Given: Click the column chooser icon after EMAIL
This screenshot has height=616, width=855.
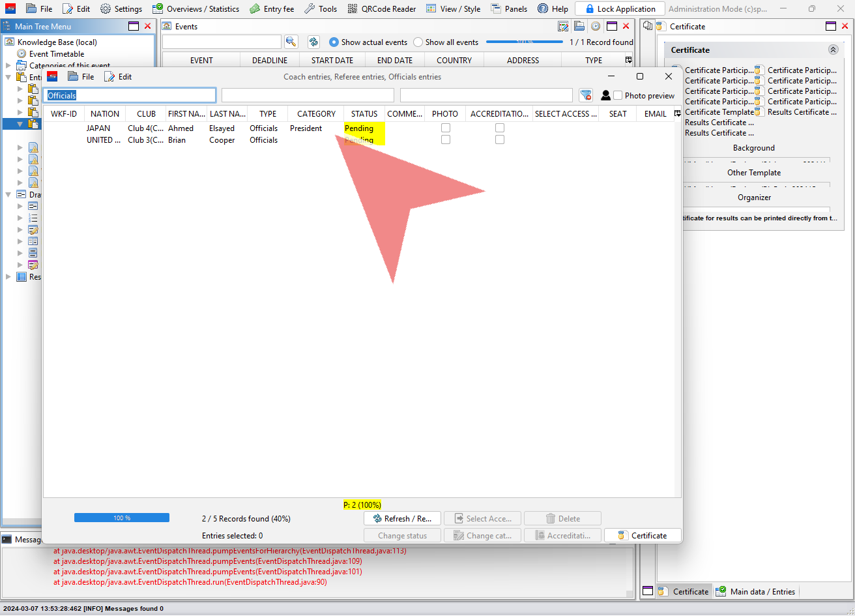Looking at the screenshot, I should pyautogui.click(x=677, y=113).
